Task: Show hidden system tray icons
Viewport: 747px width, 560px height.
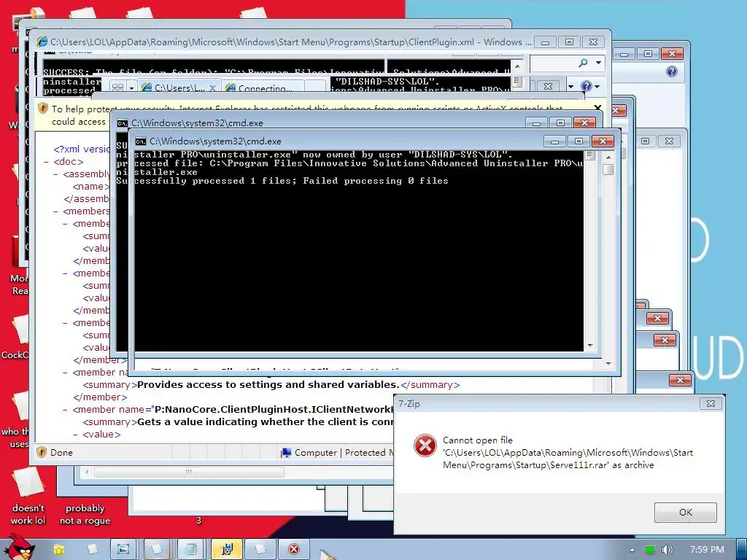Action: coord(632,550)
